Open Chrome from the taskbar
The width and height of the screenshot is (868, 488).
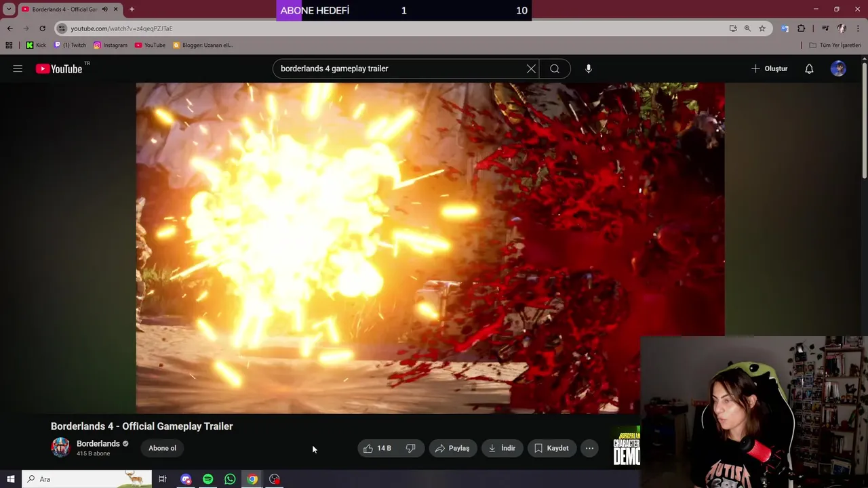click(x=252, y=479)
